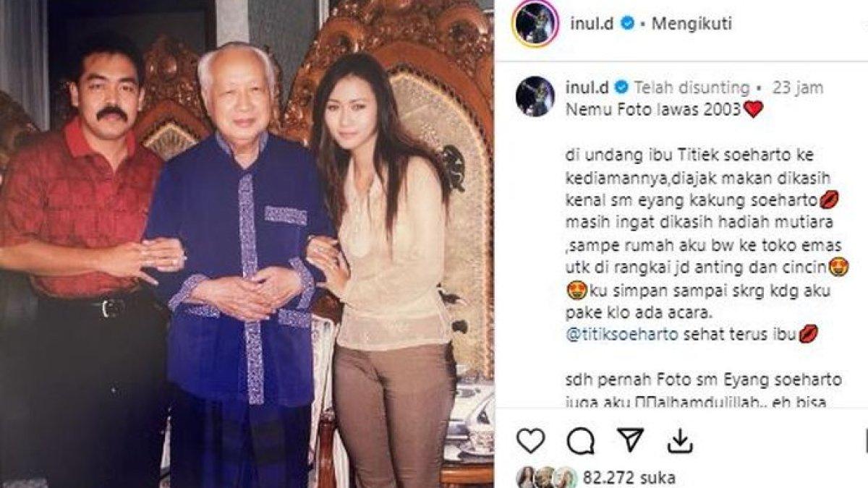Screen dimensions: 868x488
Task: Click the verified badge beside header inul.d
Action: pyautogui.click(x=628, y=23)
